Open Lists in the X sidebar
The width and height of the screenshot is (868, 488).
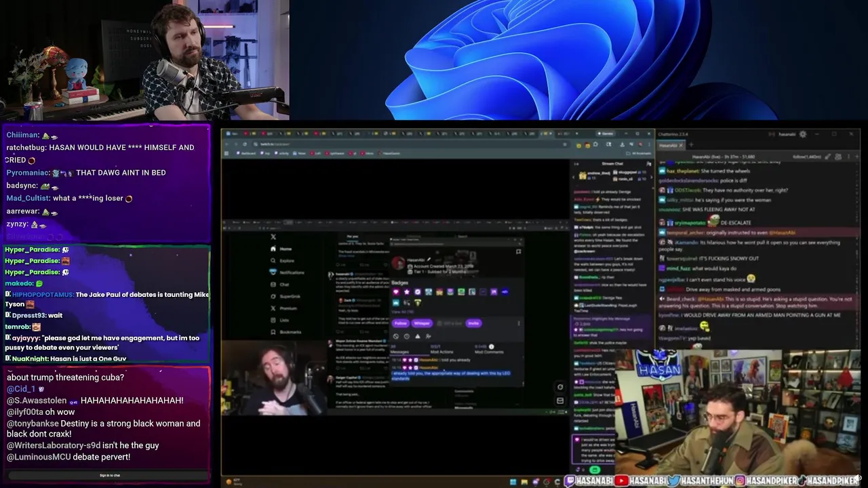pyautogui.click(x=280, y=320)
